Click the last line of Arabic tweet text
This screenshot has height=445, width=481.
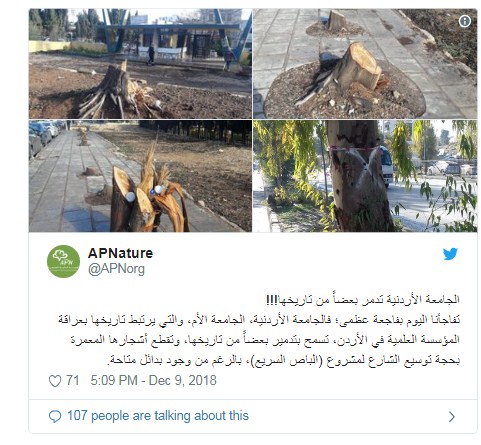click(x=284, y=360)
